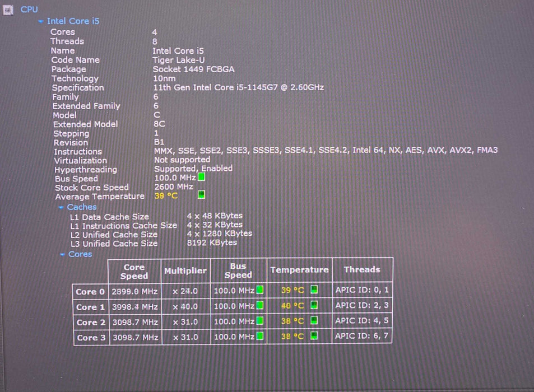Screen dimensions: 534x392
Task: Click the Temperature column header
Action: tap(299, 270)
